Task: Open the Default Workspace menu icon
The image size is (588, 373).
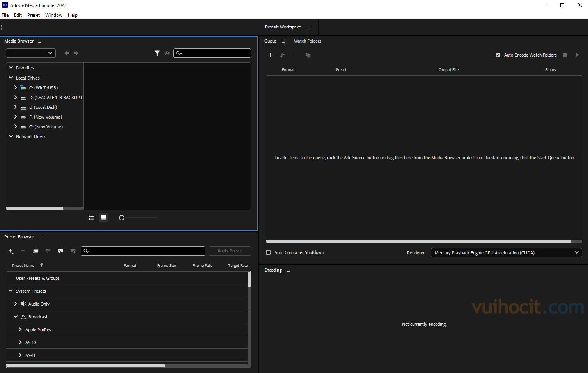Action: tap(308, 27)
